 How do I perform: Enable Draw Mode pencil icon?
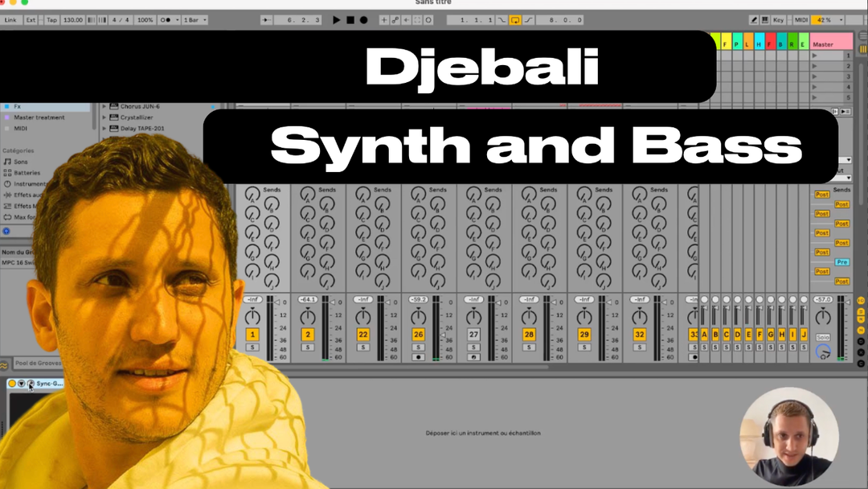(x=754, y=19)
